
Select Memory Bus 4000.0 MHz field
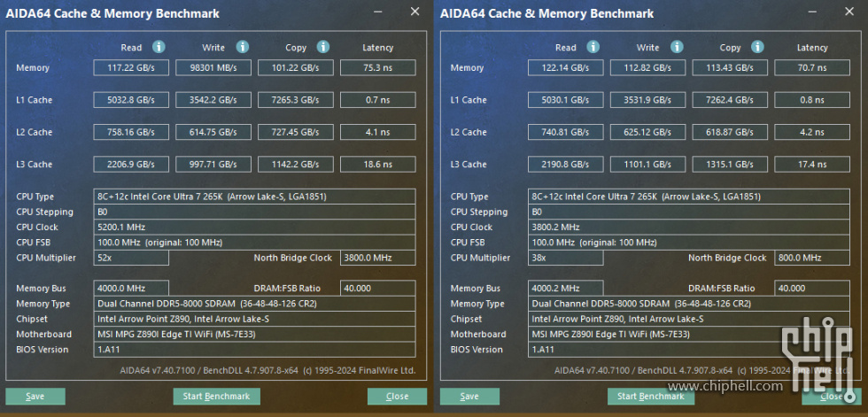(131, 288)
